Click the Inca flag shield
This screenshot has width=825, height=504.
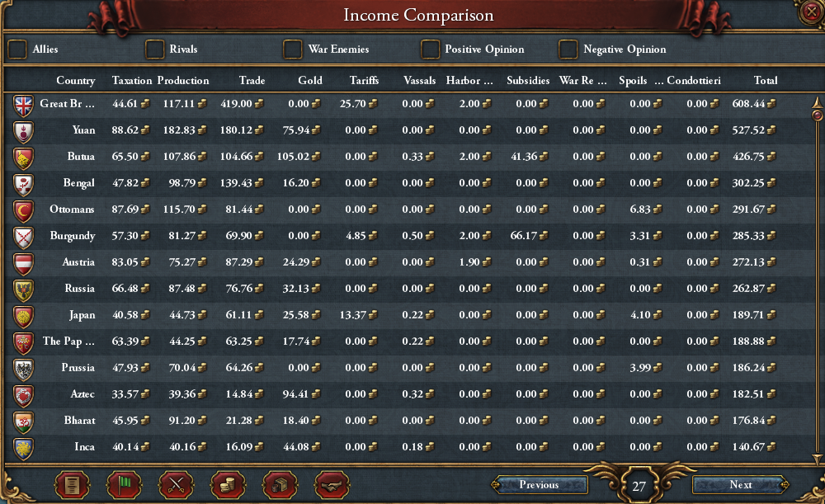click(x=24, y=448)
